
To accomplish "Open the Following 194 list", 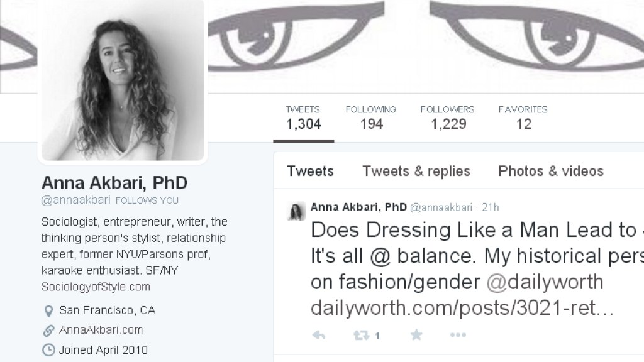I will [x=371, y=118].
